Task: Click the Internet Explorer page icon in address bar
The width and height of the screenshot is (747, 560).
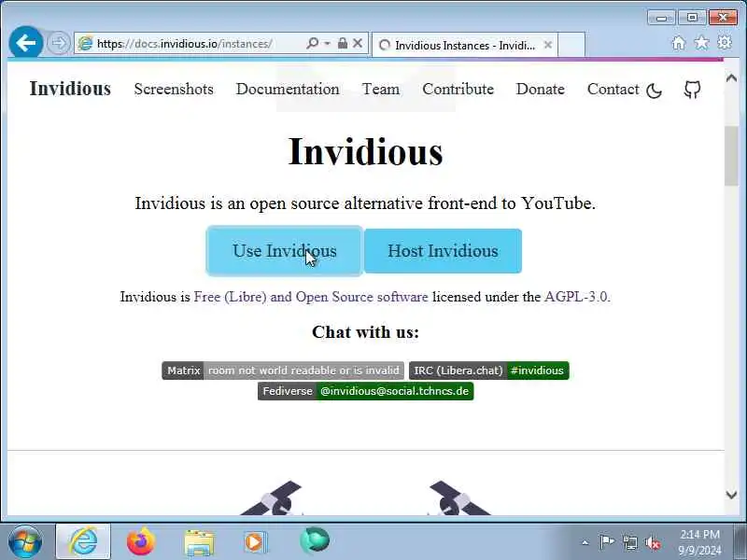Action: [x=85, y=44]
